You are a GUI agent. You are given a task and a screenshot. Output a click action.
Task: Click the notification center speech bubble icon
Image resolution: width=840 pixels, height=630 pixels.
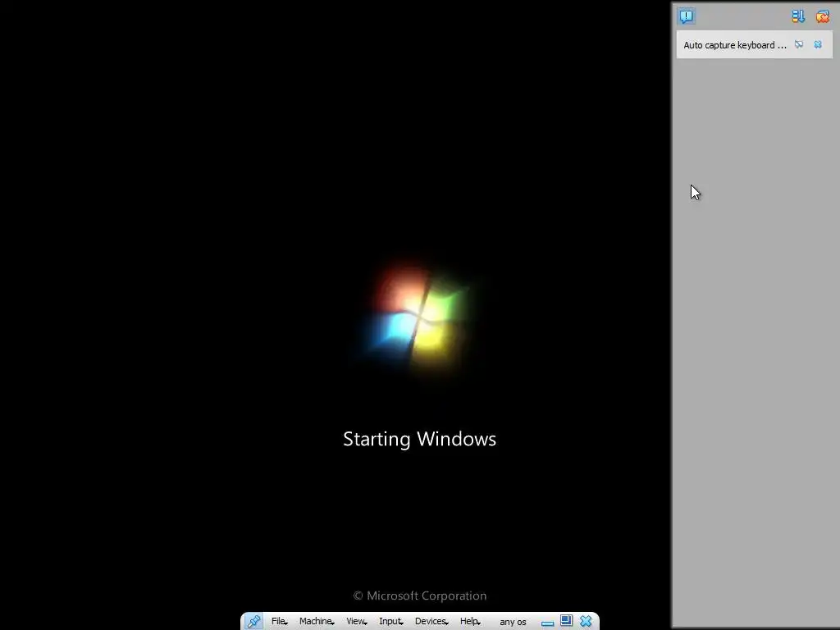point(687,16)
